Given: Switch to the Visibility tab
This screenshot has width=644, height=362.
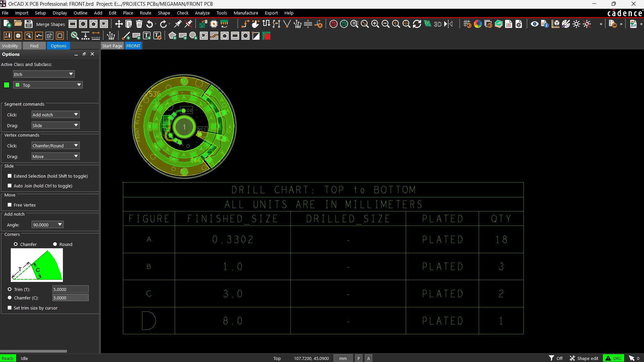Looking at the screenshot, I should (x=10, y=46).
